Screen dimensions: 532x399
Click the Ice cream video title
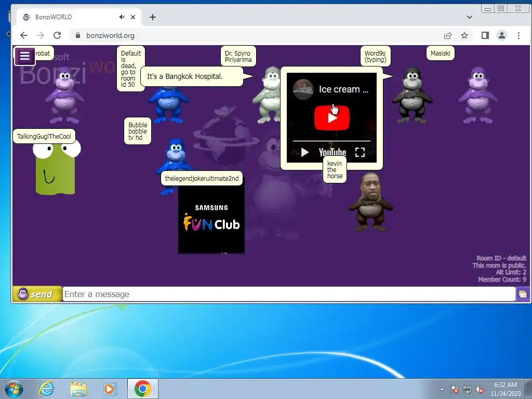(x=343, y=89)
